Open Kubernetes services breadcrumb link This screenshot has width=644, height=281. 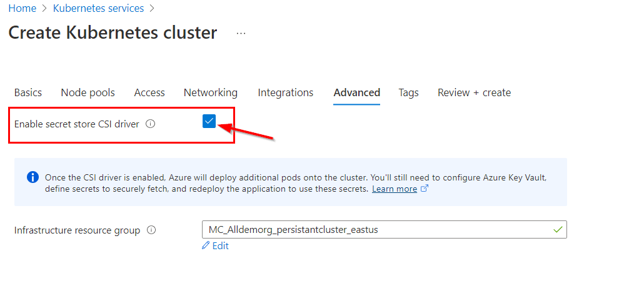coord(98,9)
